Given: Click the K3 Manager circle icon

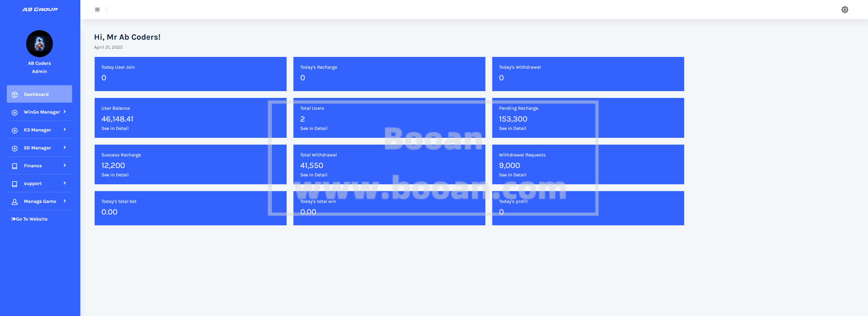Looking at the screenshot, I should (15, 130).
